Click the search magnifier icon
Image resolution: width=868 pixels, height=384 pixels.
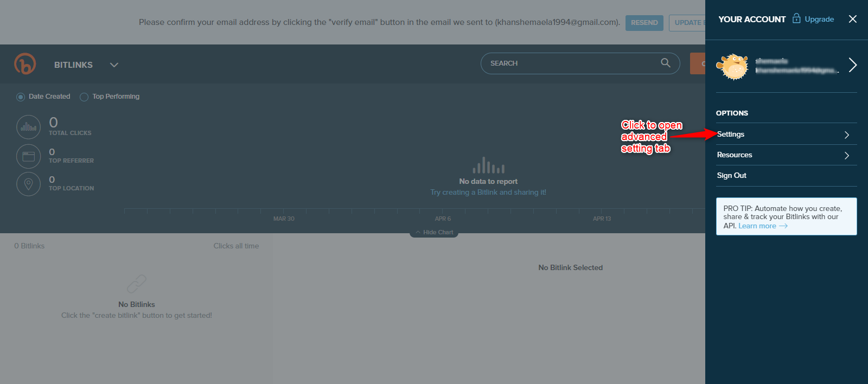click(x=665, y=63)
